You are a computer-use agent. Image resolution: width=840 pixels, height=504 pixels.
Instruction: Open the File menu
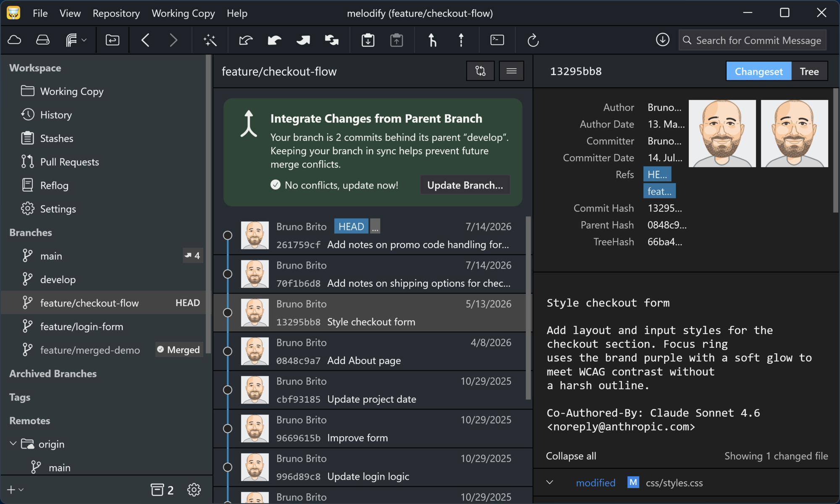(40, 13)
